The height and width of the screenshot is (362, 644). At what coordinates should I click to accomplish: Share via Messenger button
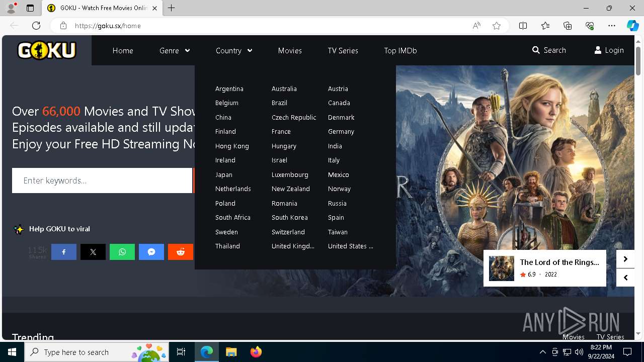click(x=151, y=252)
